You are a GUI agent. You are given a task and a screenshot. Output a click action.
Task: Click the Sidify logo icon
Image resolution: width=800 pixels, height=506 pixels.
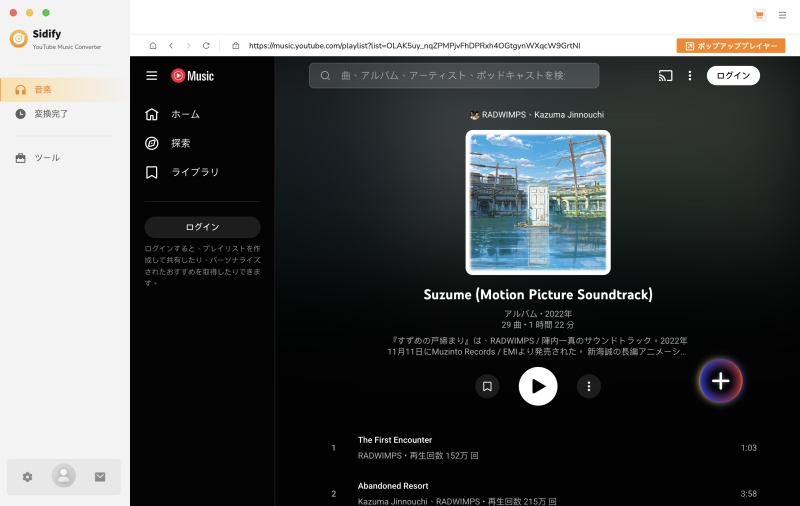19,38
